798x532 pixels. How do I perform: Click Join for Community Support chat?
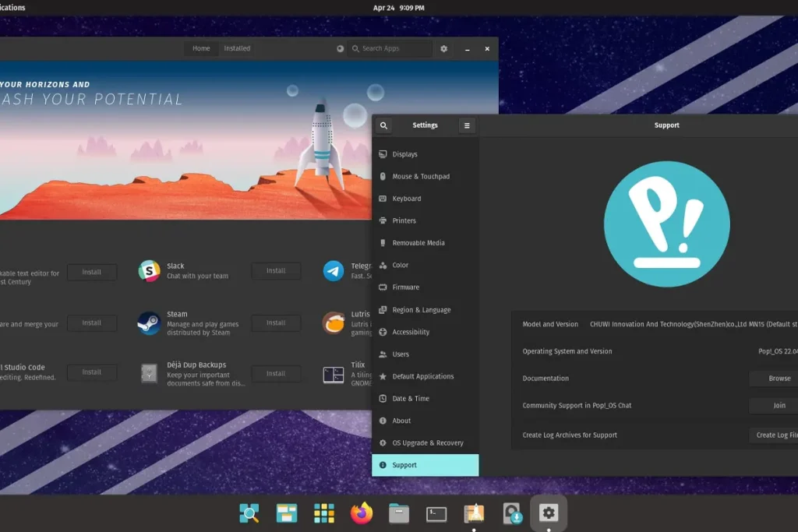click(779, 406)
